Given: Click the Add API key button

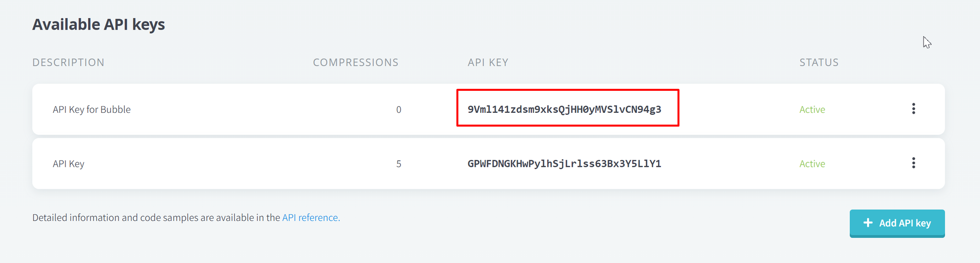Looking at the screenshot, I should pyautogui.click(x=897, y=223).
